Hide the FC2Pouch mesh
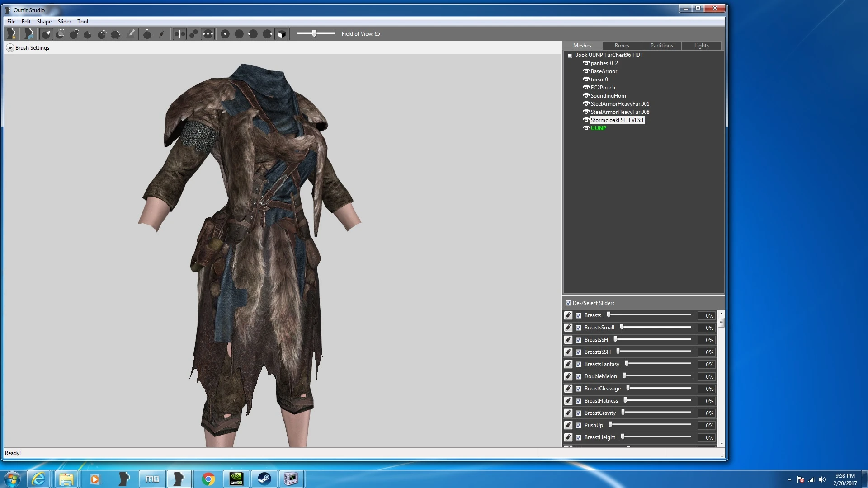The width and height of the screenshot is (868, 488). point(586,88)
